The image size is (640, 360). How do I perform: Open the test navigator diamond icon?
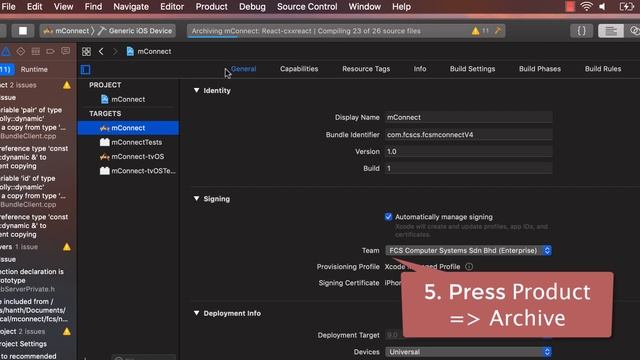coord(20,51)
